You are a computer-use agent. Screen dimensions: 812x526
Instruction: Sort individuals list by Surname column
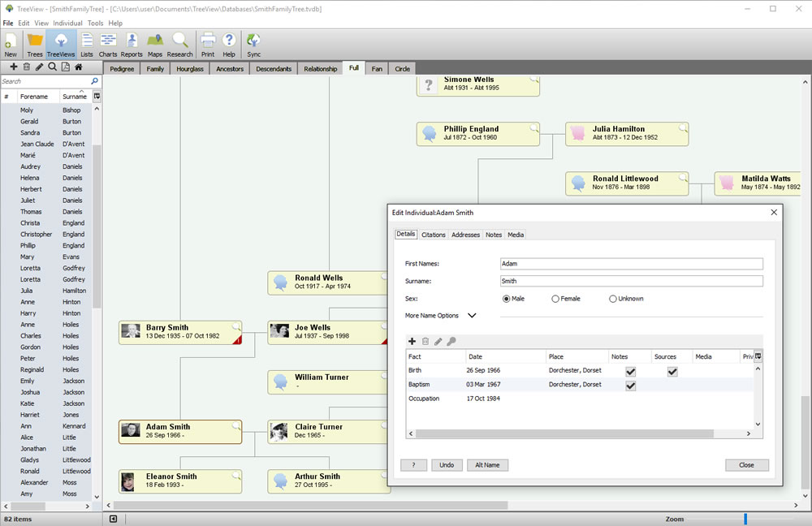click(x=75, y=97)
